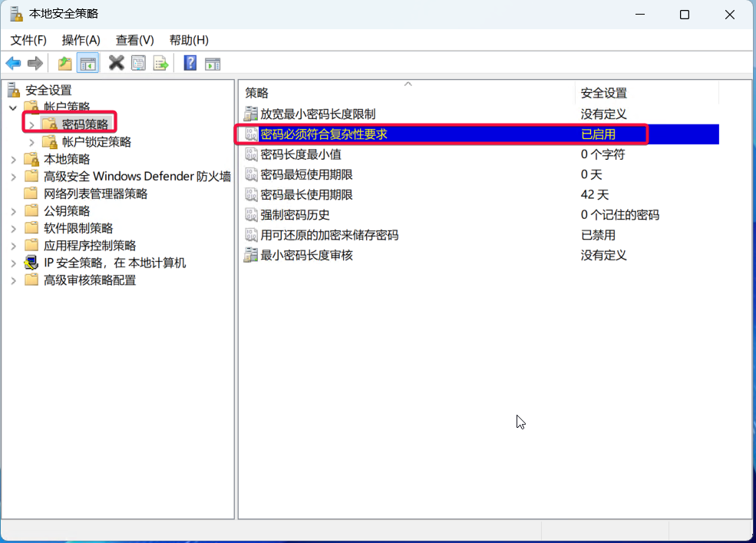
Task: Expand the 帐户锁定策略 node arrow
Action: point(31,142)
